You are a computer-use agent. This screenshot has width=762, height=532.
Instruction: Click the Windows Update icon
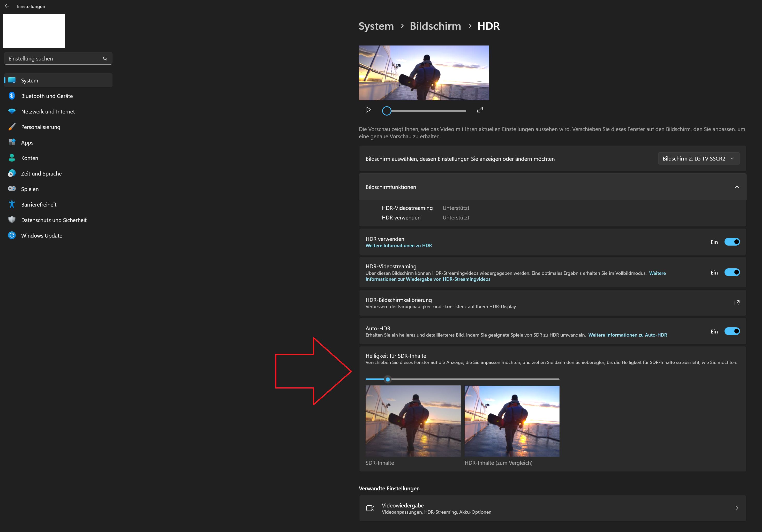(12, 236)
